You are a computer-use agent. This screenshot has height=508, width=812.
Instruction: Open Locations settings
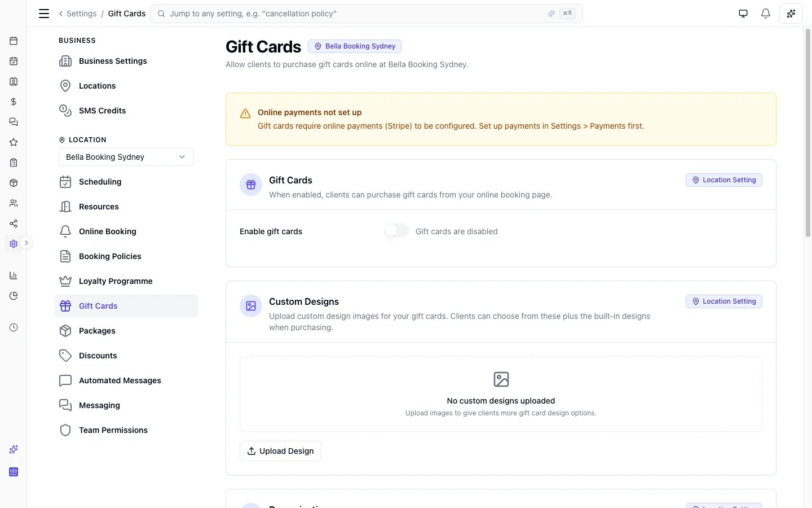tap(126, 86)
